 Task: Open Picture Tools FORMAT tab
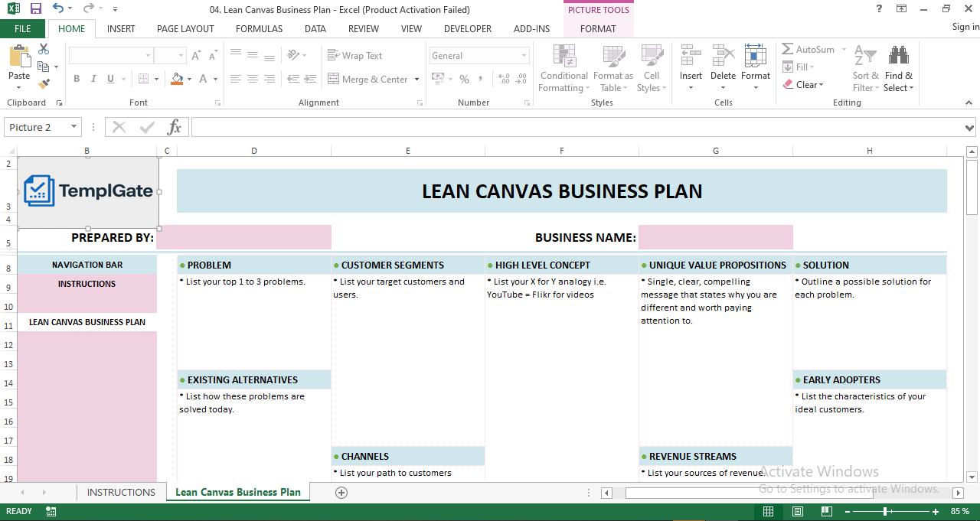tap(598, 28)
